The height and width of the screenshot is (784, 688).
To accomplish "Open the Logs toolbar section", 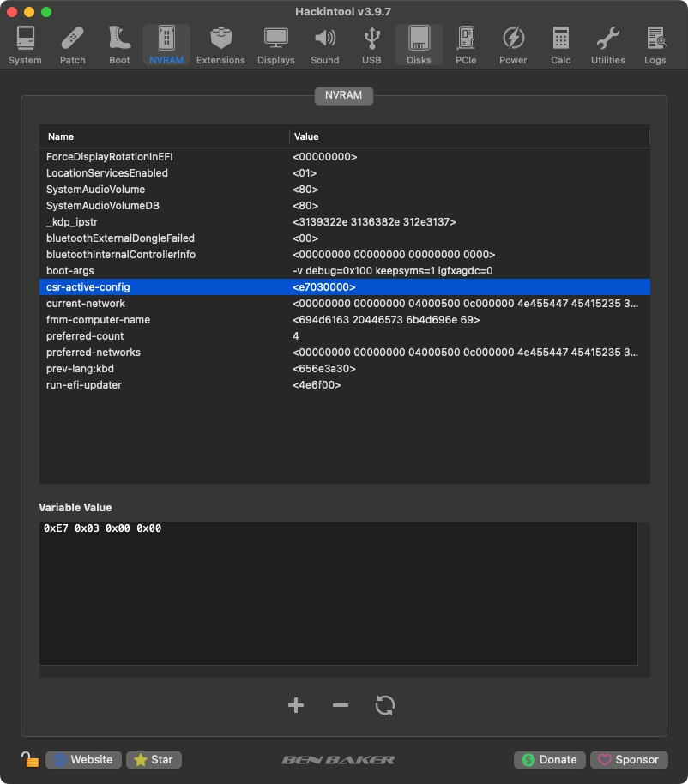I will point(655,45).
